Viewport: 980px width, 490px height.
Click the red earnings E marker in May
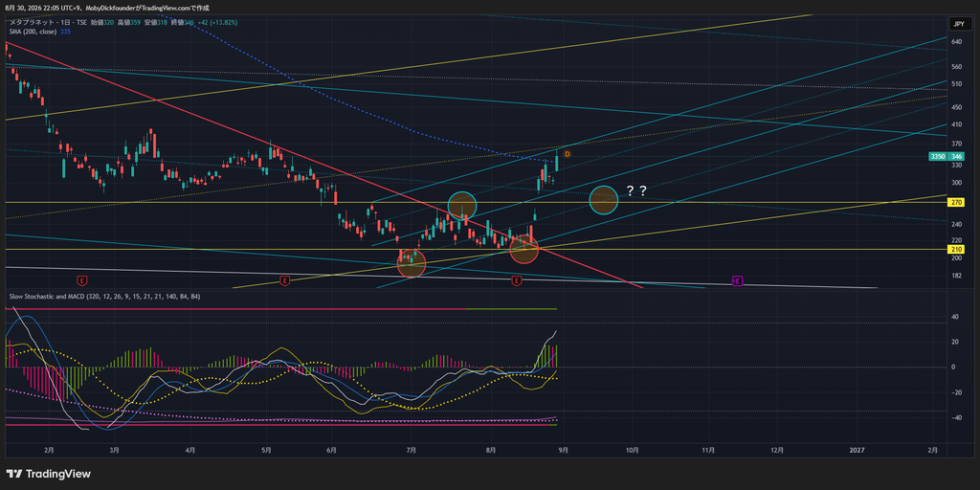(285, 280)
